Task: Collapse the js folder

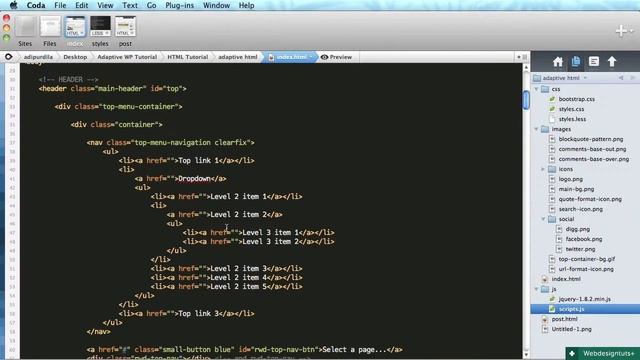Action: pyautogui.click(x=536, y=289)
